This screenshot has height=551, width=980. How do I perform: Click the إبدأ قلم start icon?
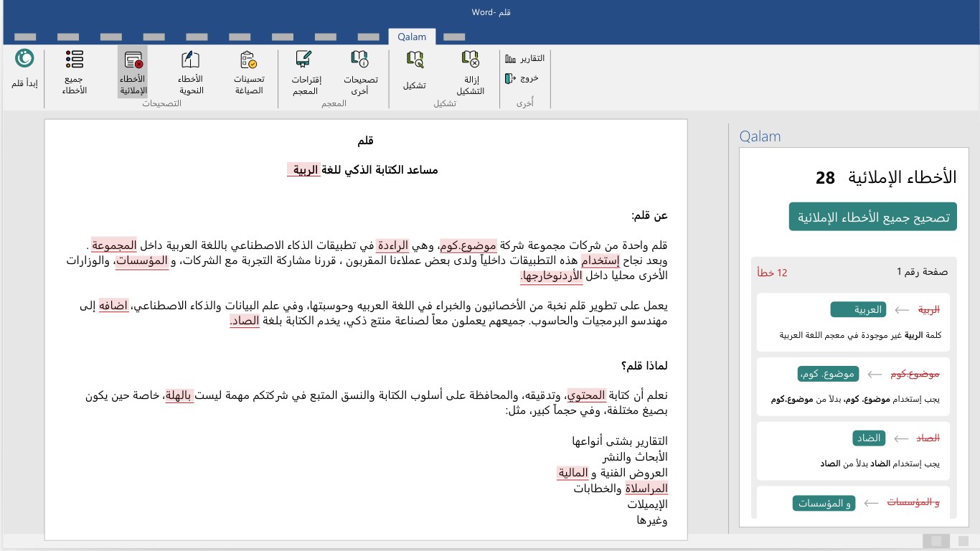tap(24, 59)
